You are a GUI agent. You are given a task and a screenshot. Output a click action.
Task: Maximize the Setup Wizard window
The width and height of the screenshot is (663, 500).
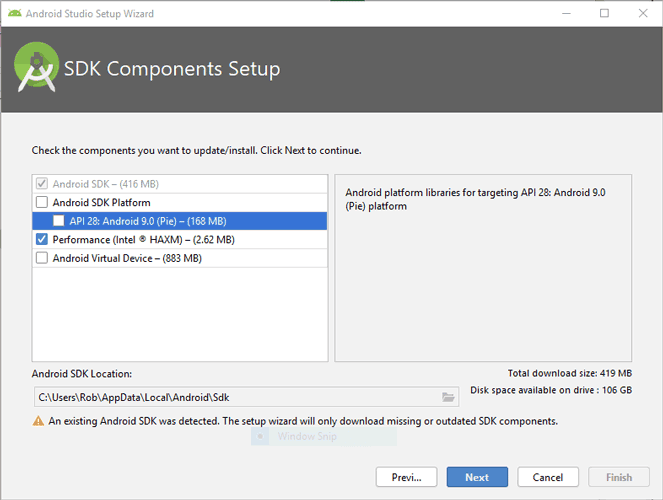point(604,14)
